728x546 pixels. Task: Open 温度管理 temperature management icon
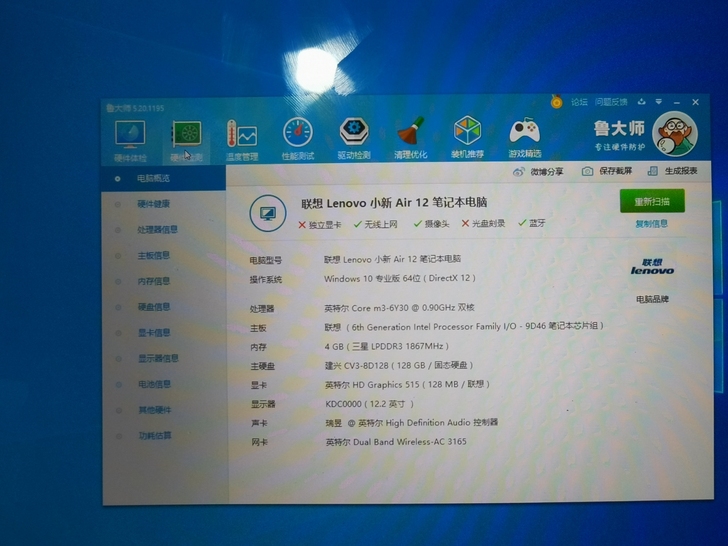(242, 135)
